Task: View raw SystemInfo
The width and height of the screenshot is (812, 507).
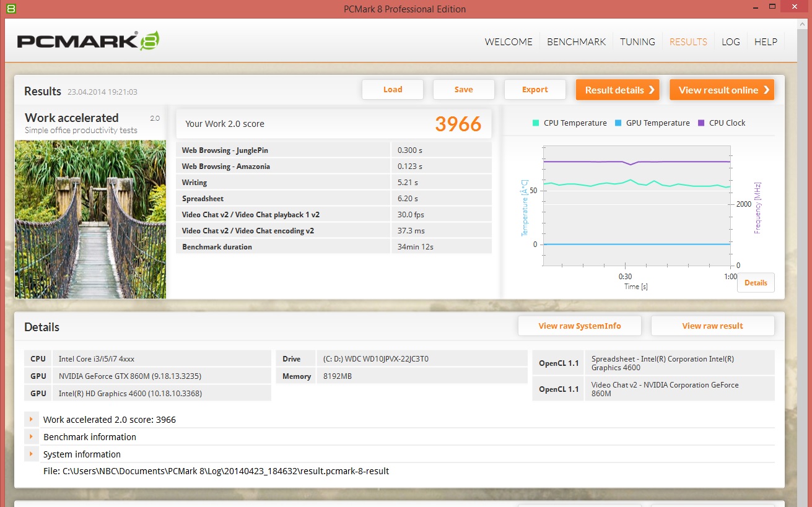Action: tap(580, 326)
